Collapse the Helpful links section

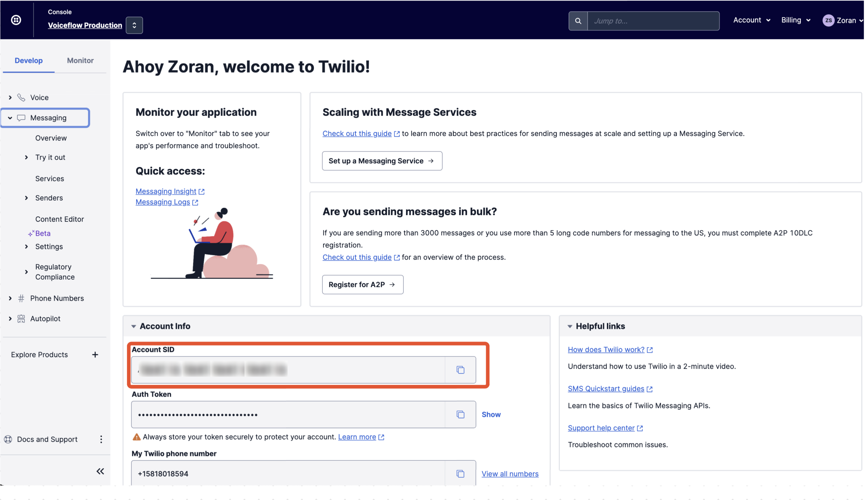pyautogui.click(x=570, y=326)
